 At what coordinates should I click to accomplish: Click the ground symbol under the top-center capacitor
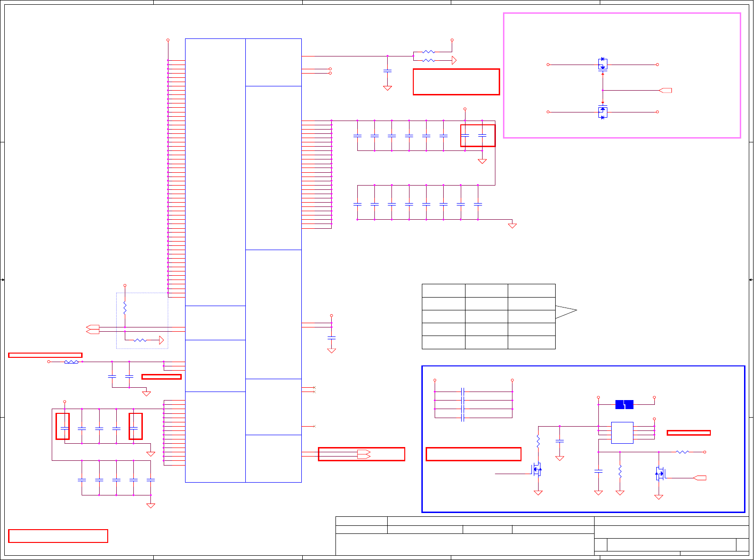click(387, 88)
